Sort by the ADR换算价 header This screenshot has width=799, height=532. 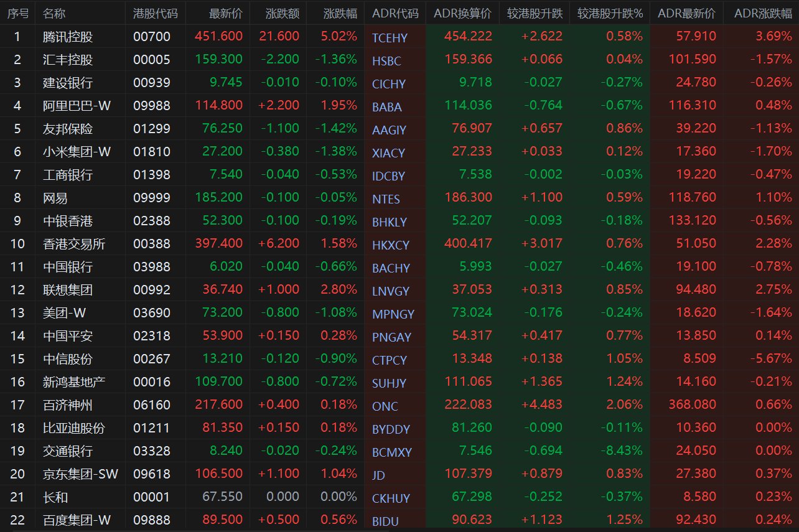pos(462,13)
